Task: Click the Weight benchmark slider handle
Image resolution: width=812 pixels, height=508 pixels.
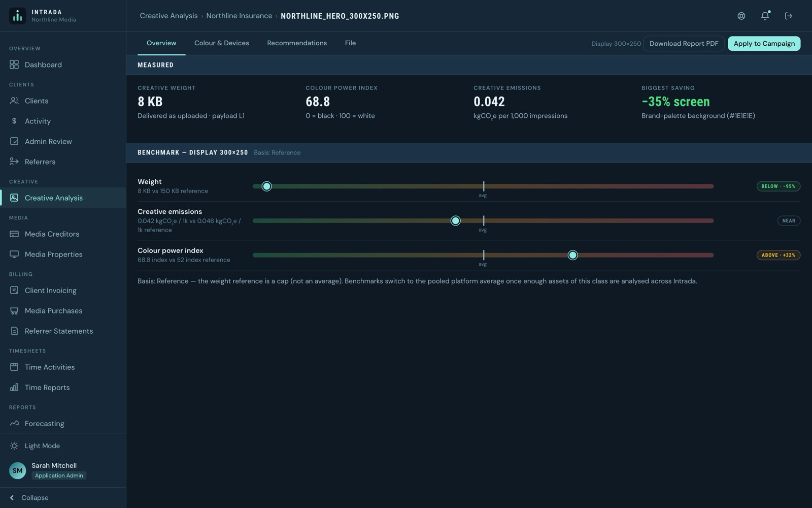Action: tap(266, 186)
